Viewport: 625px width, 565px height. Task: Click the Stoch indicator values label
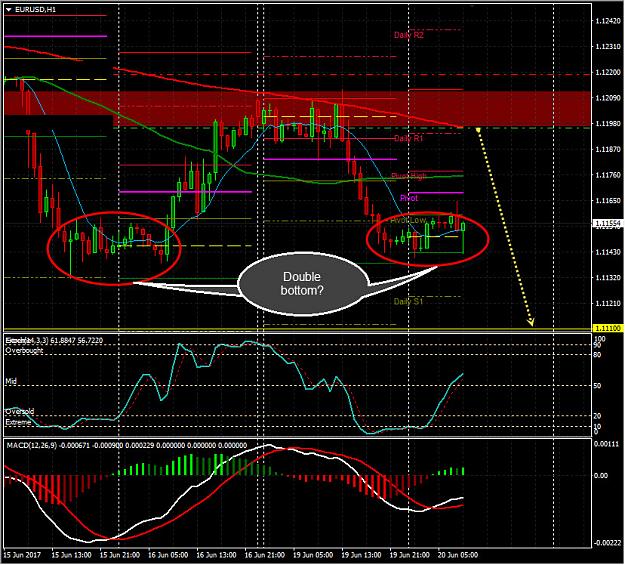[54, 341]
